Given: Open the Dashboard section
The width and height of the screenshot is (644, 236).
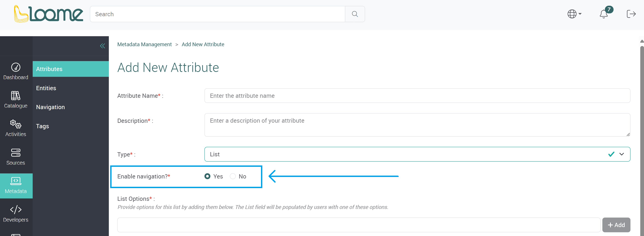Looking at the screenshot, I should click(x=16, y=72).
